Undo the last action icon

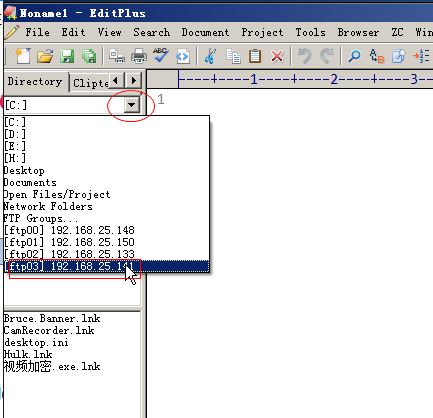[305, 56]
